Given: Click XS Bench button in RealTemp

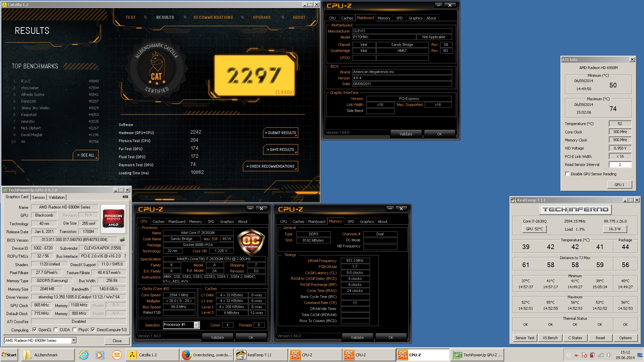Looking at the screenshot, I should [550, 338].
